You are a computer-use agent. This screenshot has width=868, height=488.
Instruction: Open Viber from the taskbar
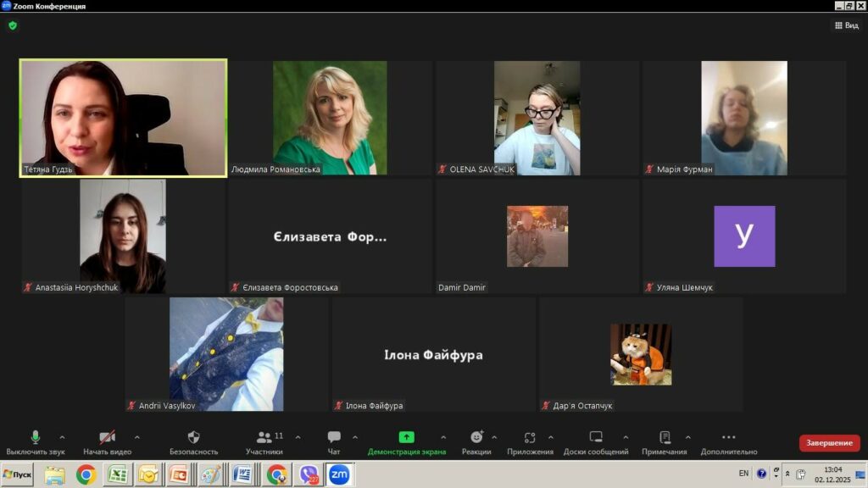point(308,474)
